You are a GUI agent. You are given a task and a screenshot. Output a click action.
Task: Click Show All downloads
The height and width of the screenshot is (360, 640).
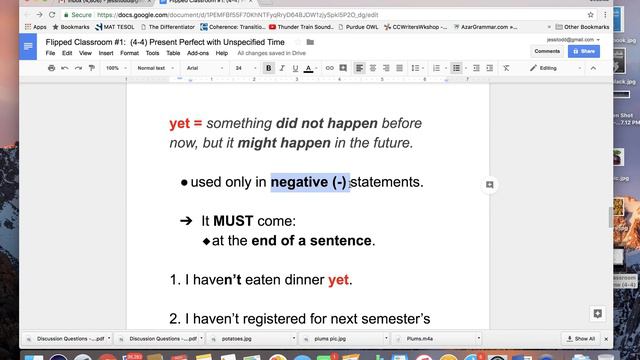point(581,339)
